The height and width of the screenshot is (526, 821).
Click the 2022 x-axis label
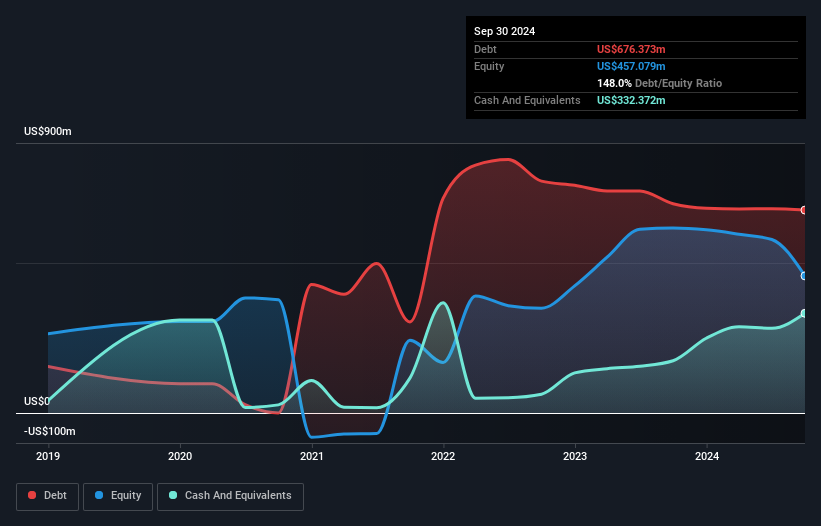[443, 456]
